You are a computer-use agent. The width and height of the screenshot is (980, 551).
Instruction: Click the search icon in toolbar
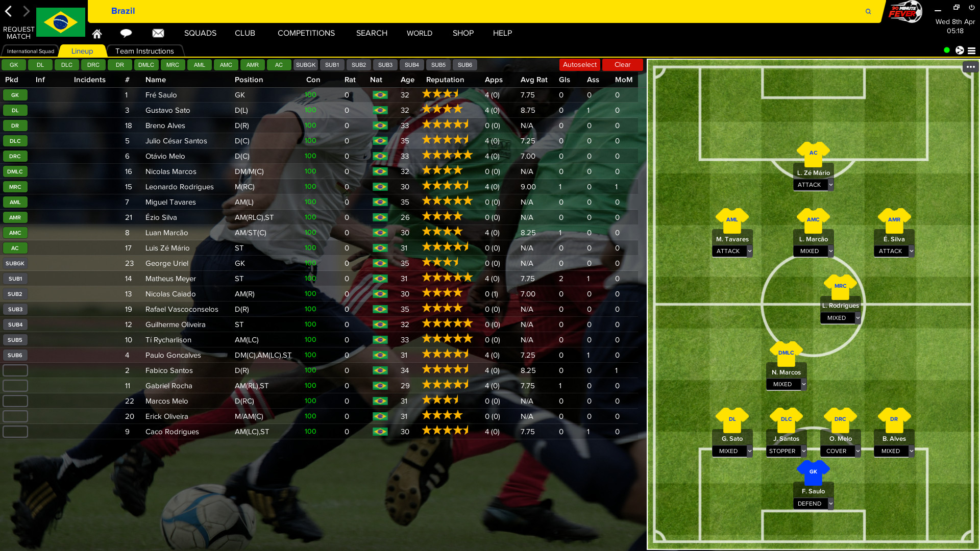pos(869,11)
